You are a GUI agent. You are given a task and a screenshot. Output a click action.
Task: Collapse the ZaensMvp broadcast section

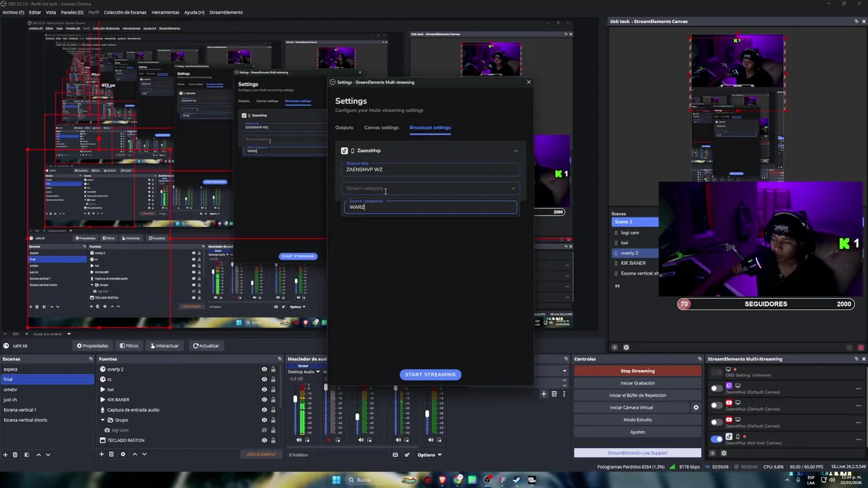515,150
